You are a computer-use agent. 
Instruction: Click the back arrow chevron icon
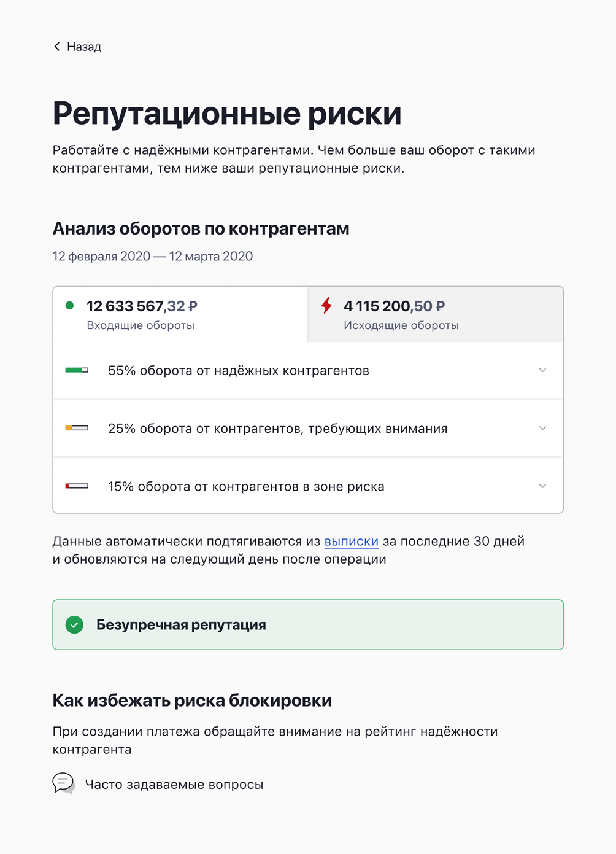[x=56, y=46]
